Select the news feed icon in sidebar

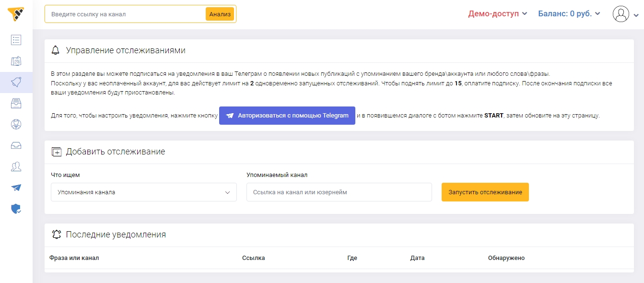[x=16, y=61]
